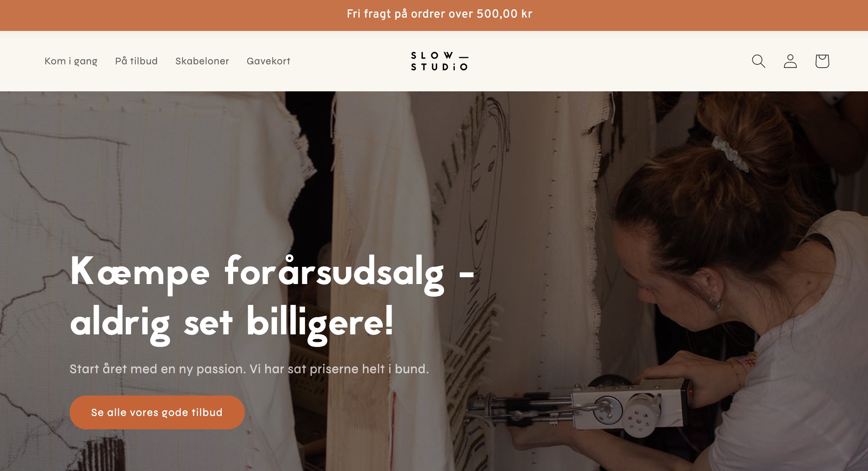Screen dimensions: 868x471
Task: View the shopping cart icon
Action: click(822, 61)
